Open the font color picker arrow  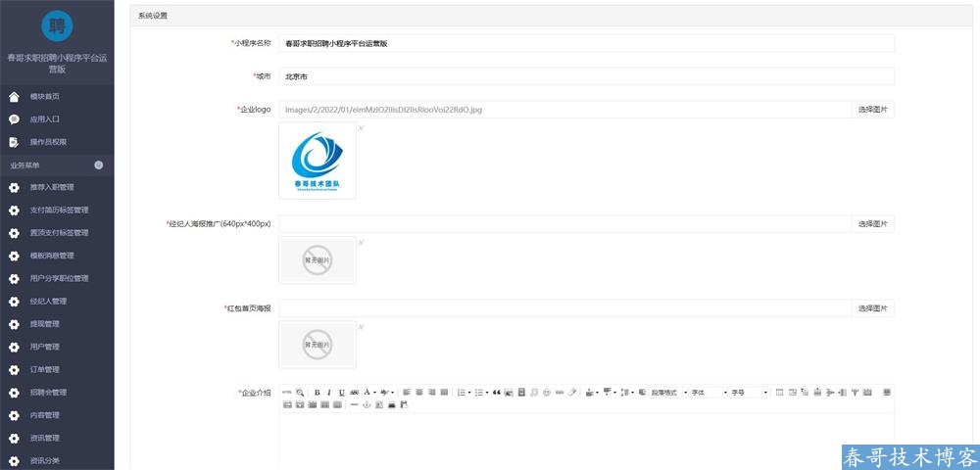click(374, 393)
